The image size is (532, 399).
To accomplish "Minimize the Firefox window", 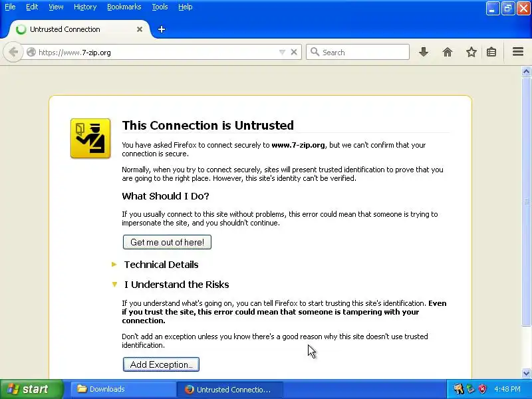I will coord(492,9).
